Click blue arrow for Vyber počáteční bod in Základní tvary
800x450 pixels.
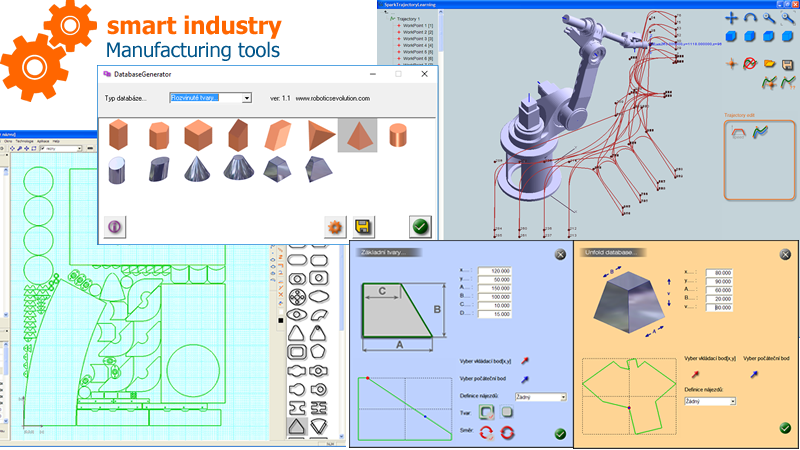pos(524,379)
